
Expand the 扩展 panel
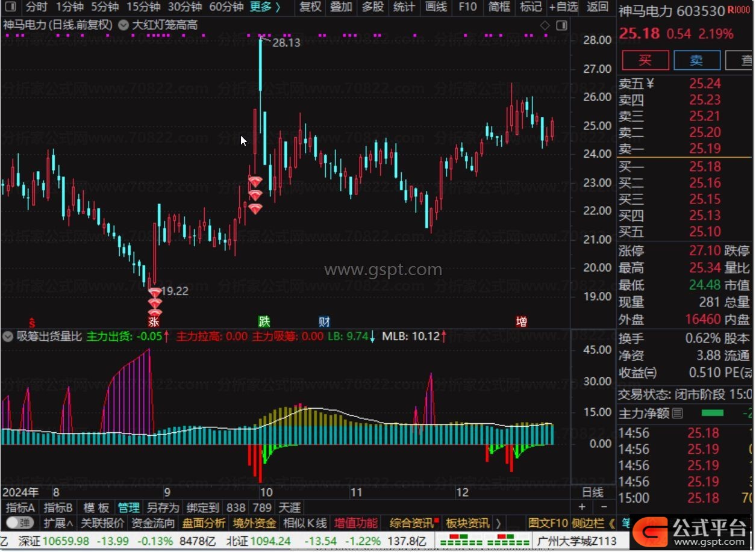[58, 523]
